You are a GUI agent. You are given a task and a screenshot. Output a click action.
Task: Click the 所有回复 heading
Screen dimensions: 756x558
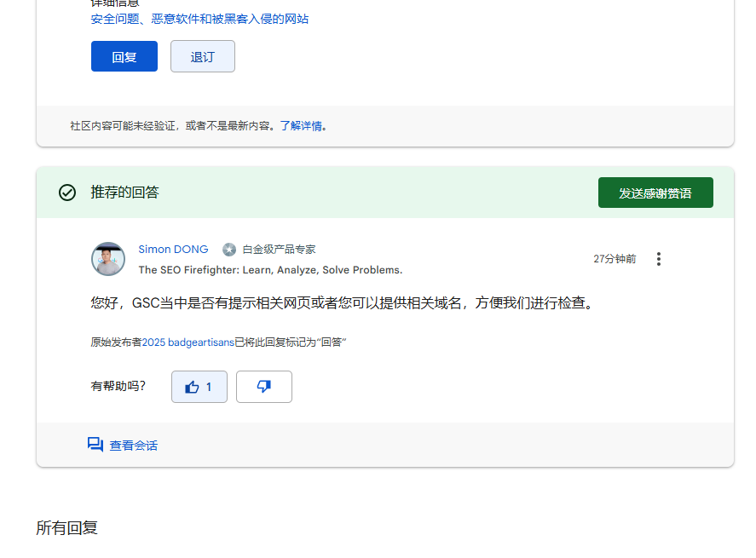[66, 527]
